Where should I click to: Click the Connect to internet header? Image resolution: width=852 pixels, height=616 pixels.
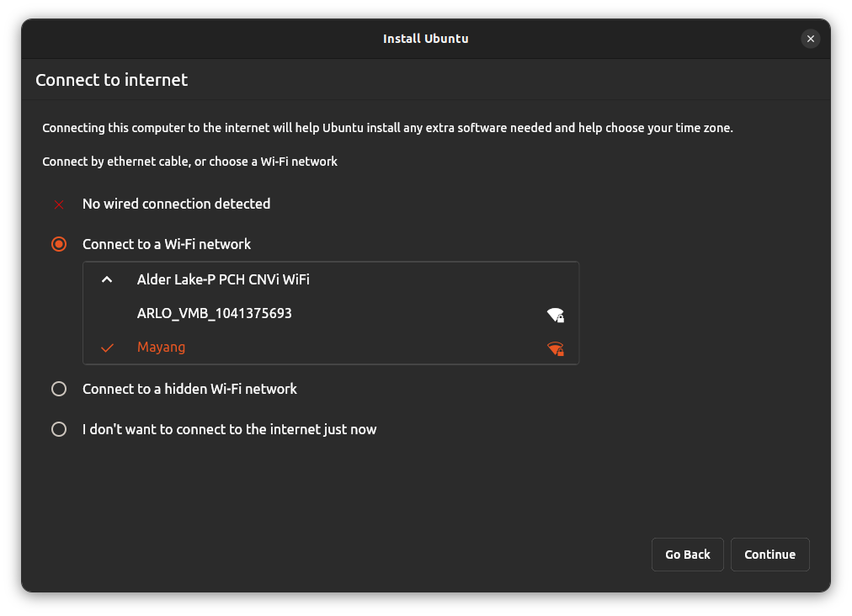[111, 79]
